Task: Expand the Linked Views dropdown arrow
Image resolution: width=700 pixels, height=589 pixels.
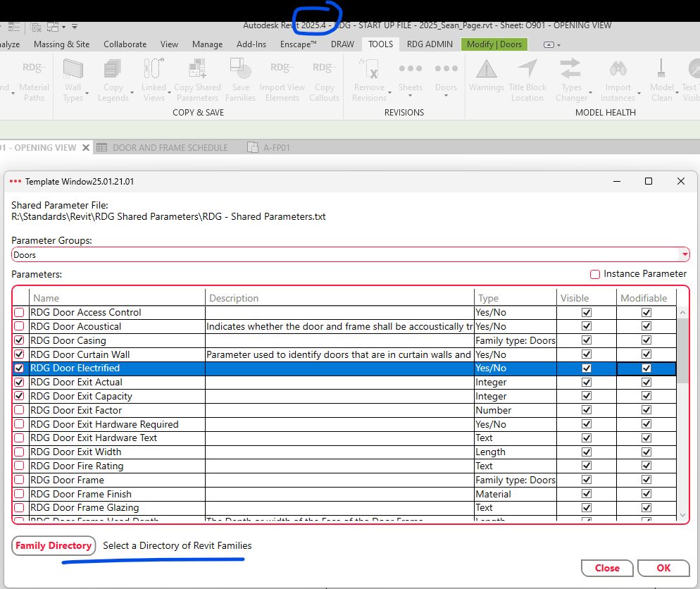Action: [169, 92]
